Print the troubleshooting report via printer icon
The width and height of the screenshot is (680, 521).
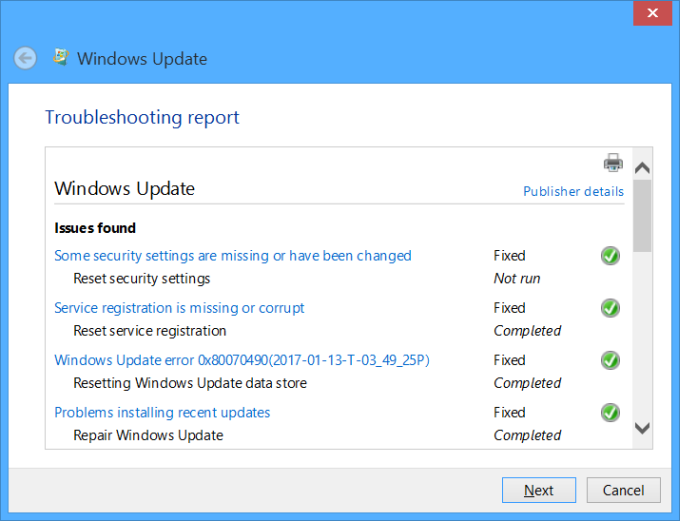[x=613, y=163]
